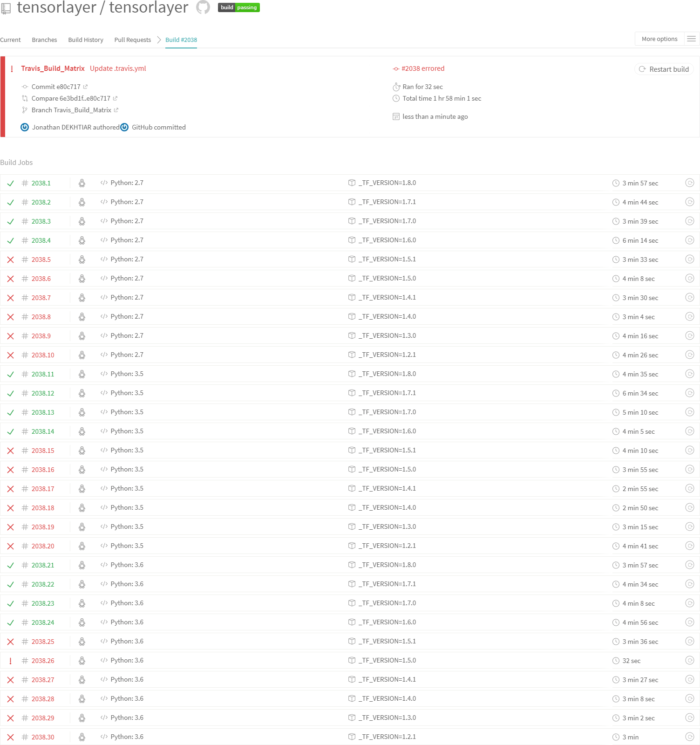Open job 2038.16 link
The height and width of the screenshot is (745, 700).
click(43, 470)
